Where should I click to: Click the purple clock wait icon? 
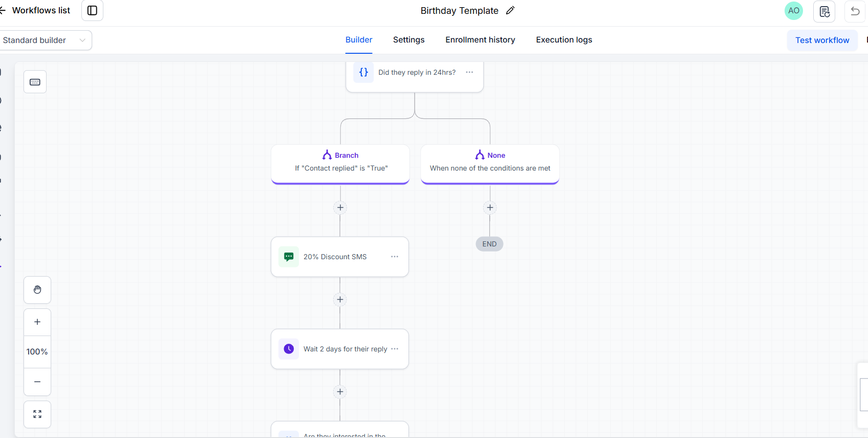[x=289, y=349]
